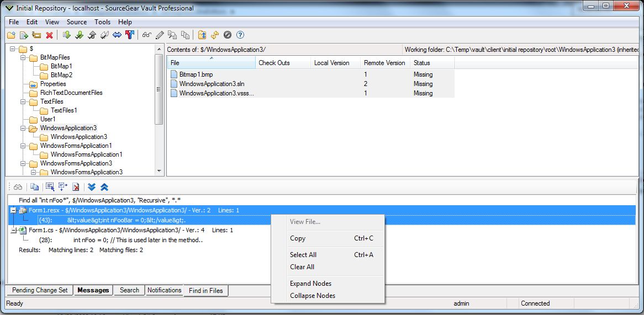Switch to the Pending Change Set tab
Viewport: 644px width, 315px height.
tap(40, 290)
